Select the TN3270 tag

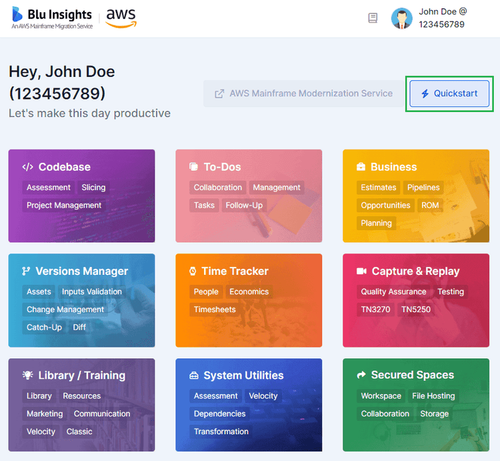(x=375, y=309)
